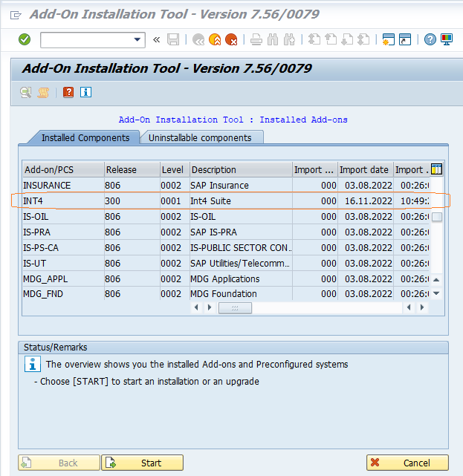The width and height of the screenshot is (463, 476).
Task: Click the table vertical scroll down arrow
Action: tap(436, 293)
